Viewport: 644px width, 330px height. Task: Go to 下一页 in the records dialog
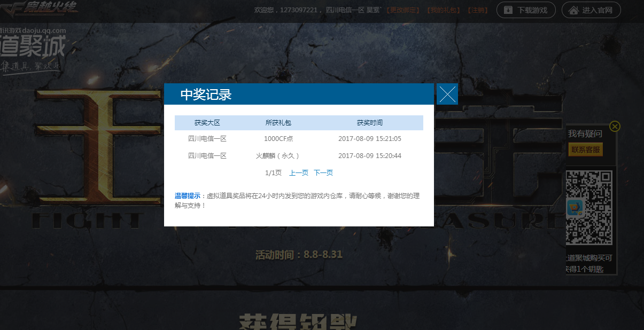pos(323,172)
